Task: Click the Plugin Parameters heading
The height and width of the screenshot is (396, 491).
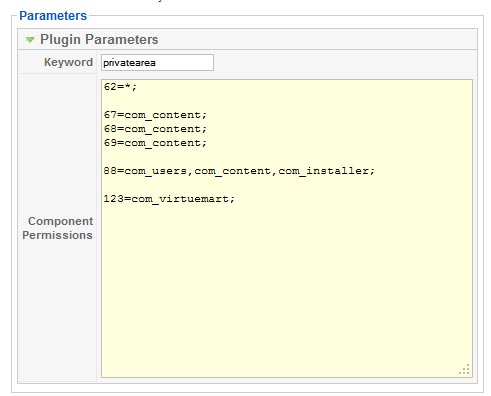Action: coord(99,39)
